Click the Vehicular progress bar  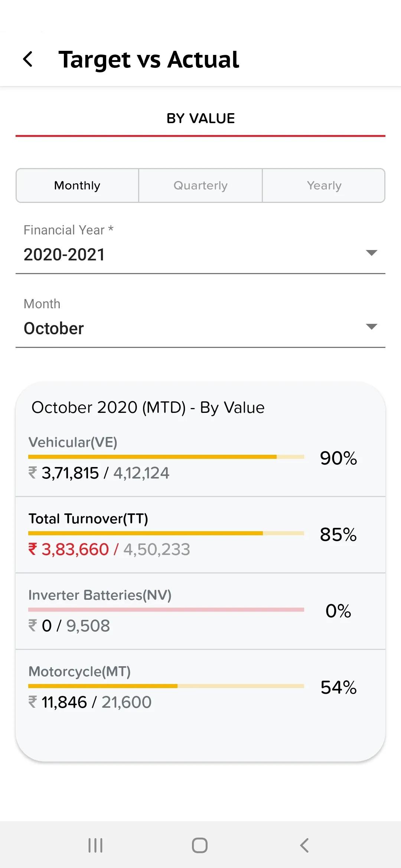coord(166,457)
